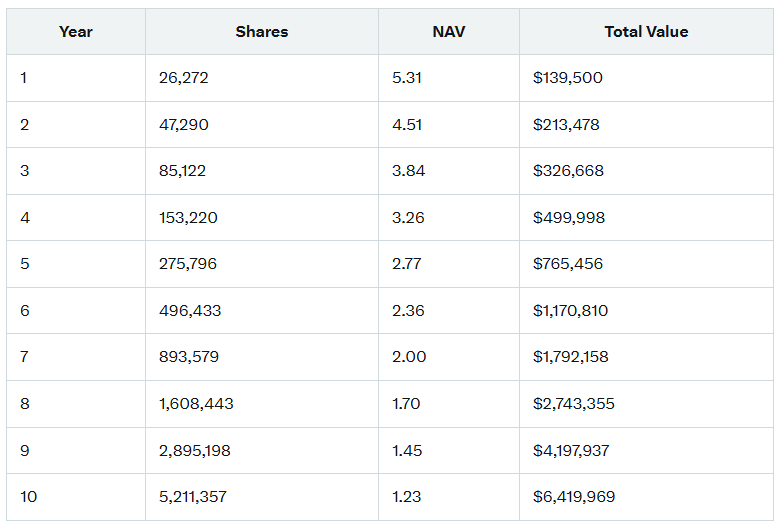This screenshot has height=527, width=780.
Task: Click the total value $139,500
Action: pos(568,78)
